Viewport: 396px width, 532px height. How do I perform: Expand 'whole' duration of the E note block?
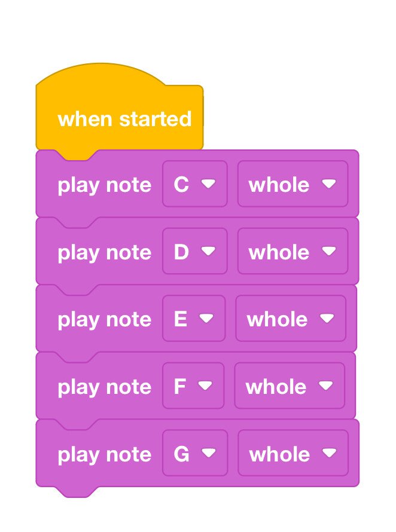coord(291,318)
